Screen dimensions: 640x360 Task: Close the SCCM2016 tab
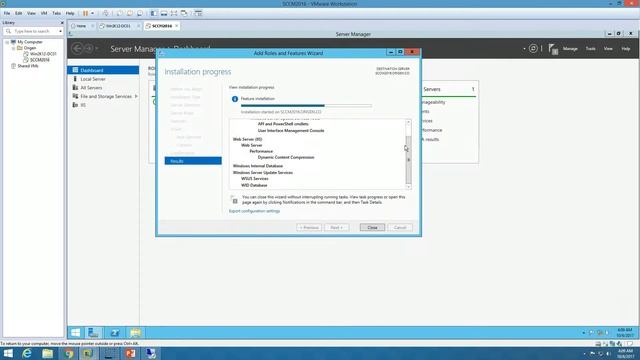[x=176, y=26]
